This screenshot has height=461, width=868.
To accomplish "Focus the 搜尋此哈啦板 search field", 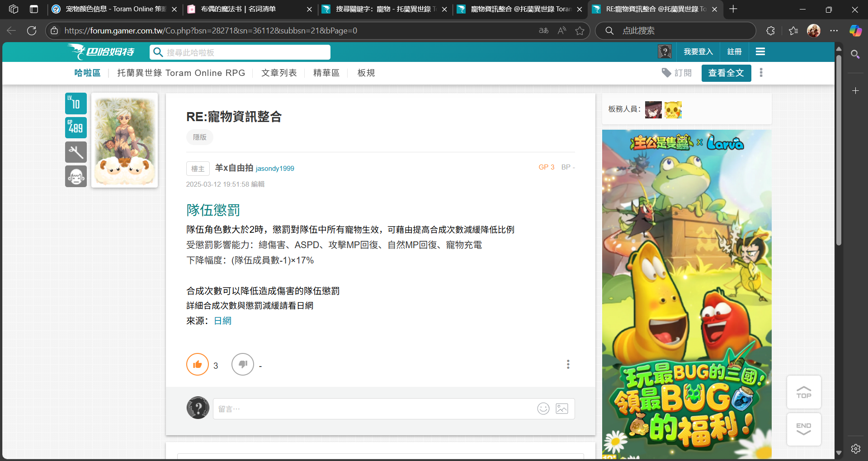I will pos(240,52).
